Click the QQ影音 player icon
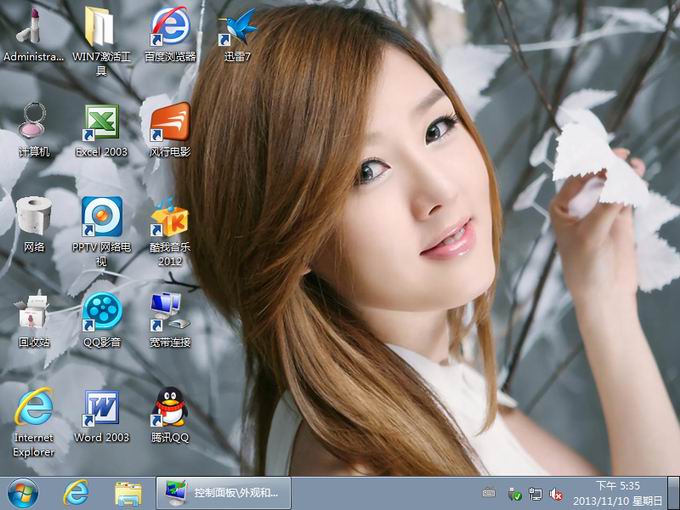This screenshot has width=680, height=510. [x=101, y=312]
